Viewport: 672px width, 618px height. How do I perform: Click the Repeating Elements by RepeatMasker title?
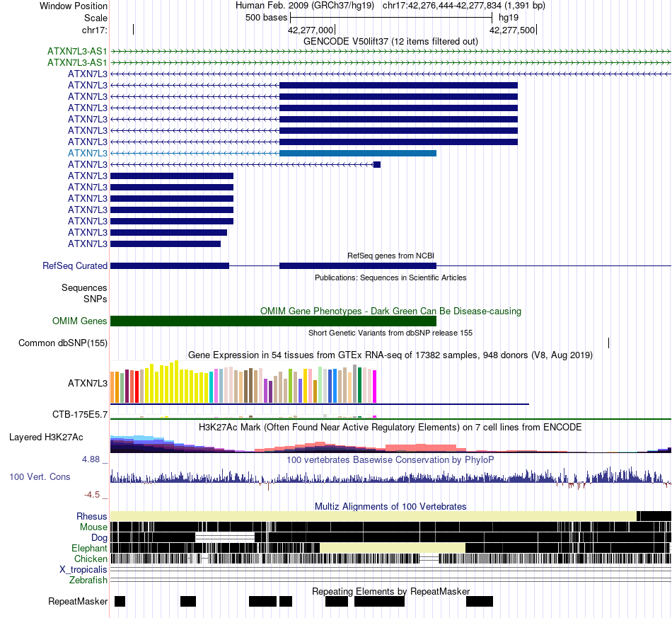390,591
